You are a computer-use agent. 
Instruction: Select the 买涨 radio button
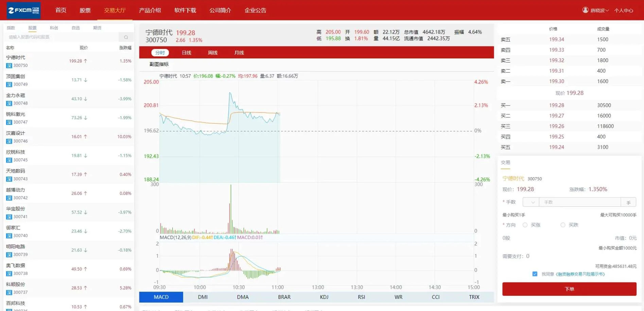coord(525,225)
